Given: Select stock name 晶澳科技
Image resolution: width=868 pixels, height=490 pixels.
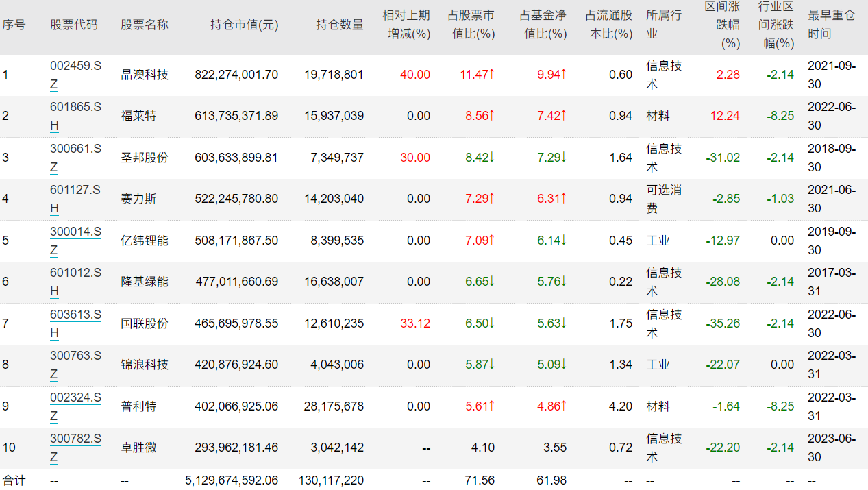Looking at the screenshot, I should coord(145,75).
